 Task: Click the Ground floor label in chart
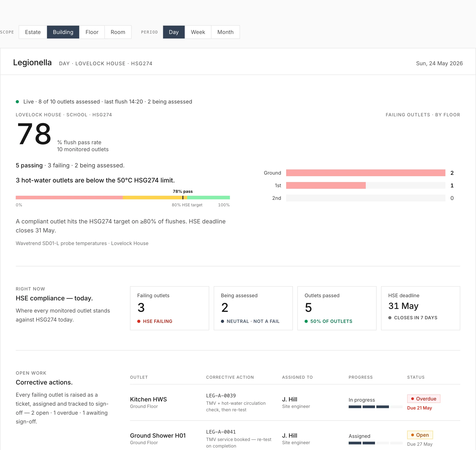pyautogui.click(x=272, y=173)
